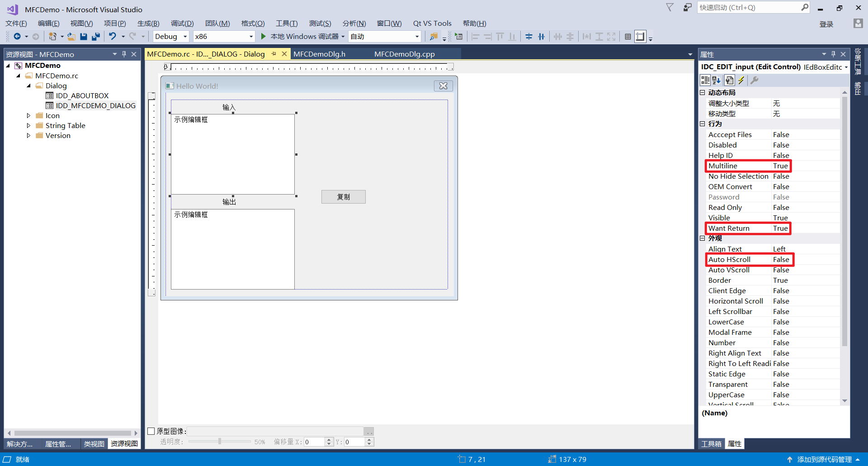Click the 复制 button inside the dialog
The image size is (868, 466).
point(343,196)
